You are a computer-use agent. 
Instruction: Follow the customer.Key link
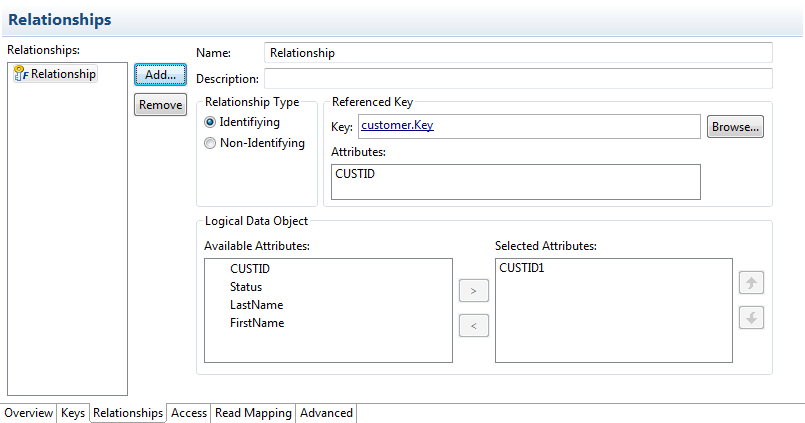[x=397, y=126]
